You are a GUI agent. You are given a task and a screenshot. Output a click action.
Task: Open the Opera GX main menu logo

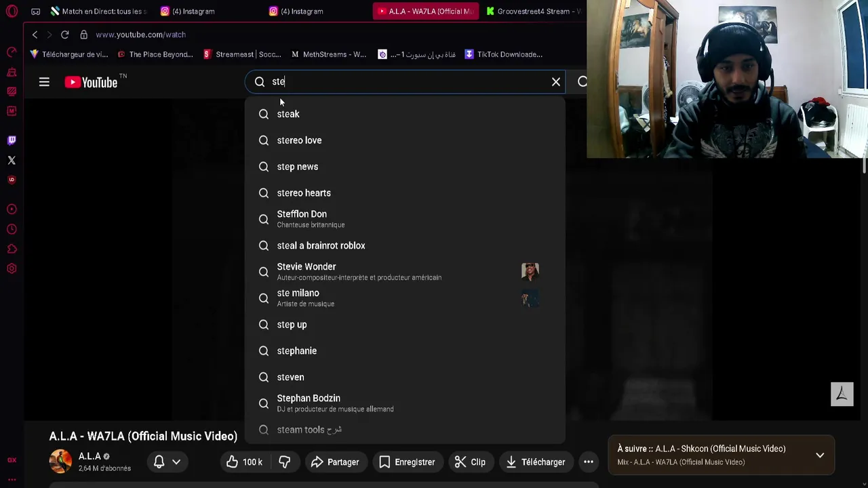[x=12, y=12]
